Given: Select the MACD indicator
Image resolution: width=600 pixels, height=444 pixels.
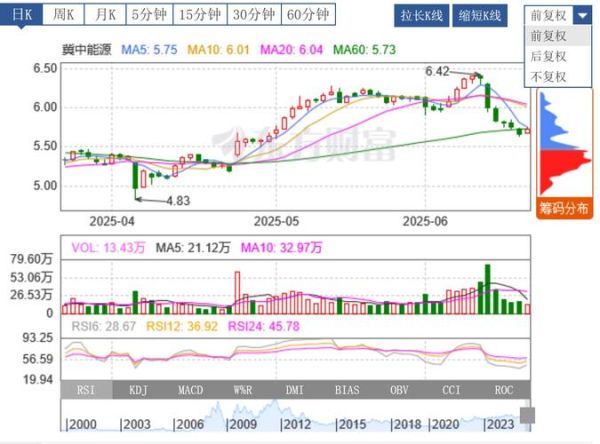Looking at the screenshot, I should [192, 391].
